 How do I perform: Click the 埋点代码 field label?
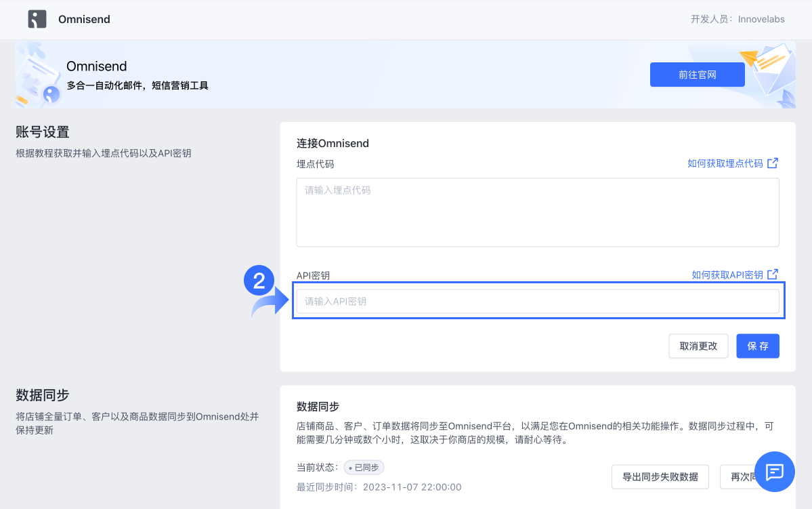point(315,164)
